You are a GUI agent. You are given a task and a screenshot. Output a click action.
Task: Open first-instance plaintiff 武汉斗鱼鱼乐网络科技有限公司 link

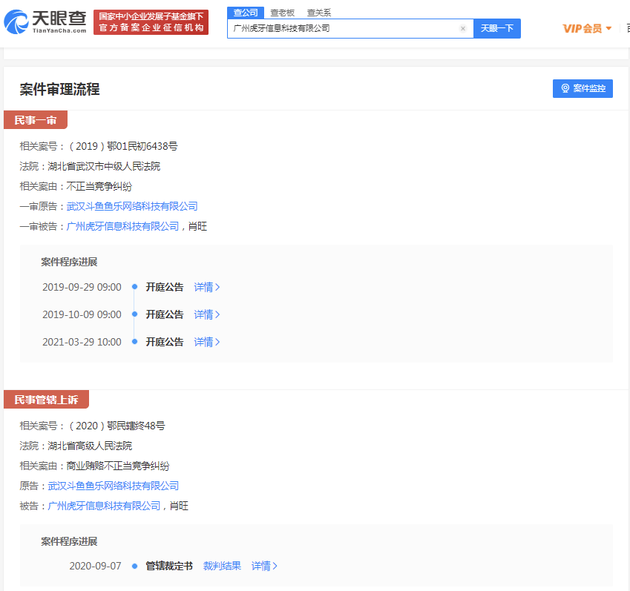(132, 206)
